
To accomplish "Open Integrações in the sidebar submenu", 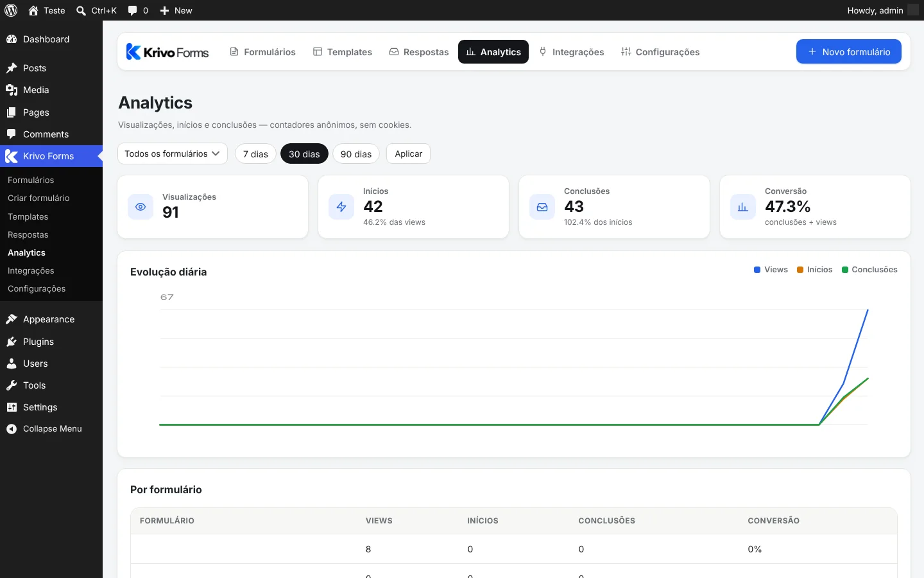I will pos(51,271).
